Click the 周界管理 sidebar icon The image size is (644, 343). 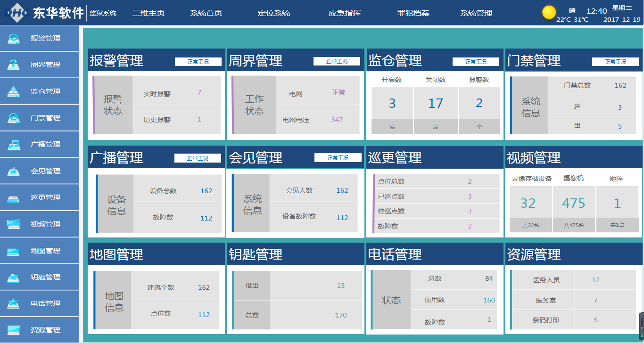point(14,65)
